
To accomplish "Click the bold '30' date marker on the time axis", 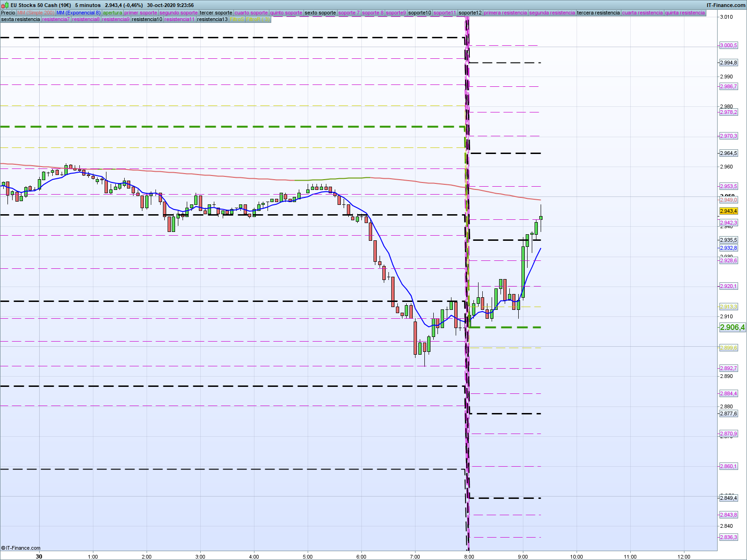I will click(39, 556).
